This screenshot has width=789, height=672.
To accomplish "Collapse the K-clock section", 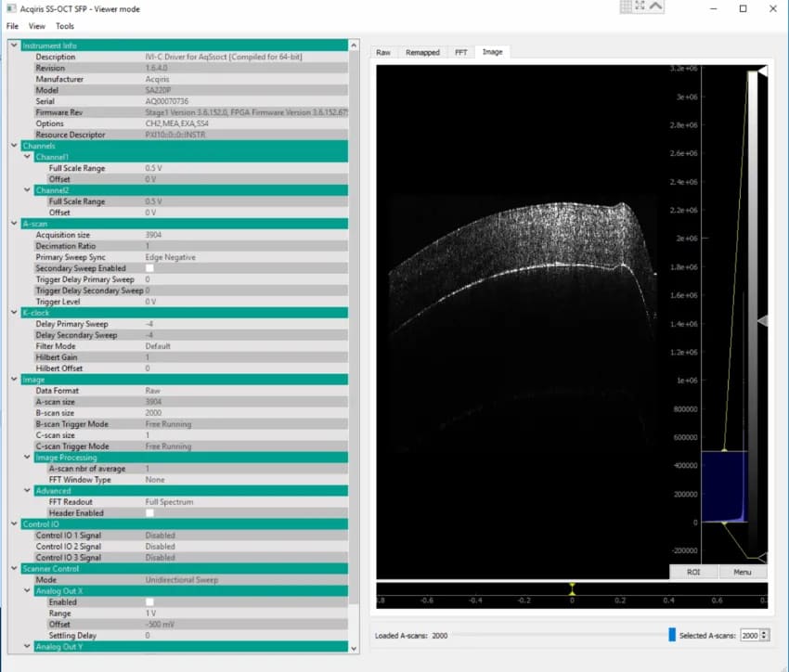I will (13, 313).
